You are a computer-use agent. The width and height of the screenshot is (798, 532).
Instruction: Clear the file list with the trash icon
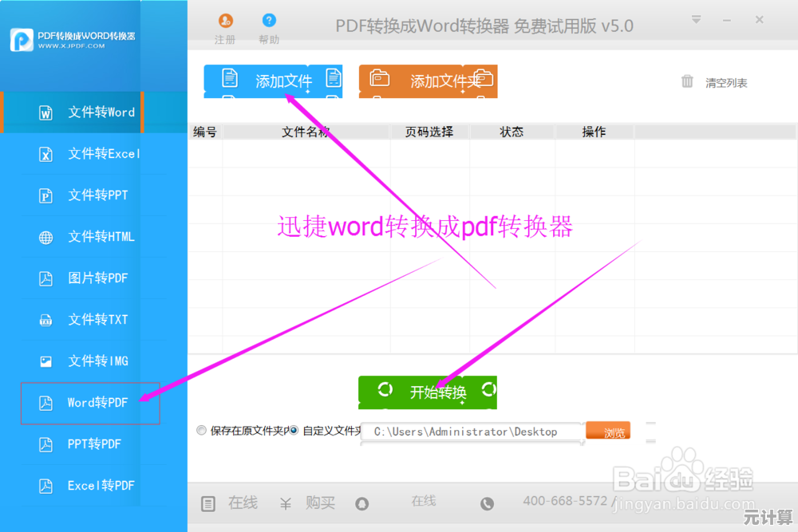(x=688, y=81)
